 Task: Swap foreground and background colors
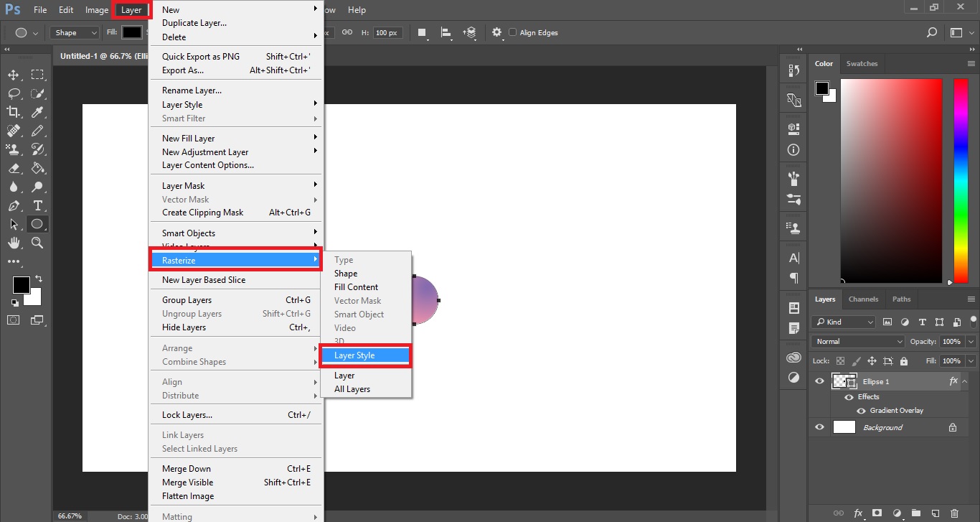click(39, 279)
